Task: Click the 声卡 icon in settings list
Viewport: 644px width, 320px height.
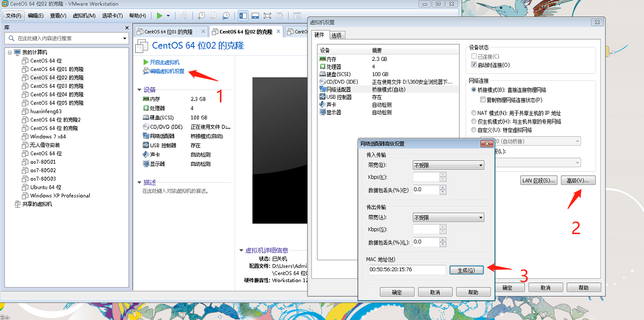Action: click(x=322, y=105)
